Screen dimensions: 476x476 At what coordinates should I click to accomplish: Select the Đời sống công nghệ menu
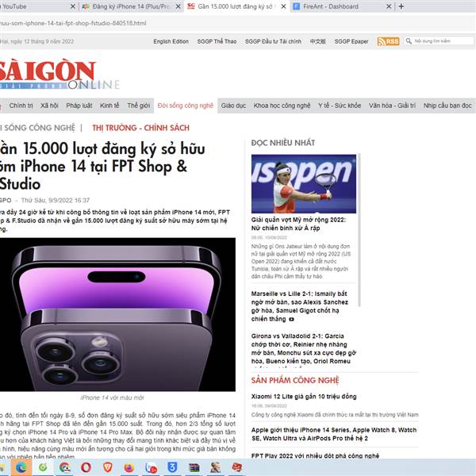[186, 106]
